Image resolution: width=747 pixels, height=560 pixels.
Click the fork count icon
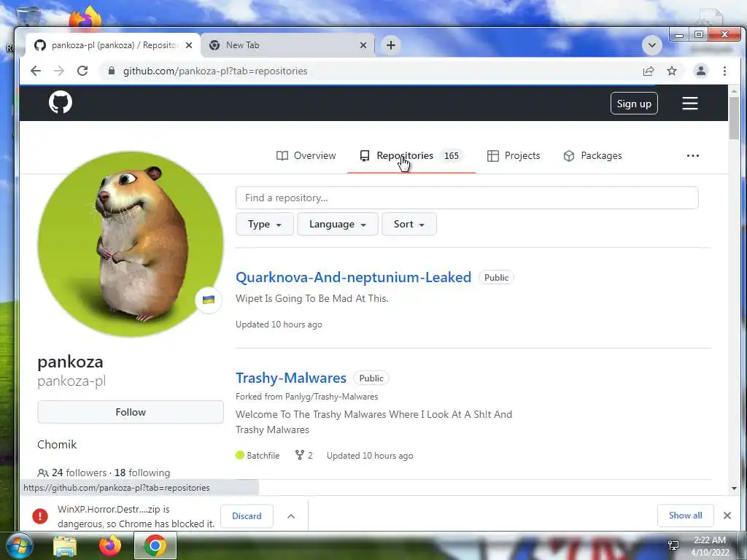[x=299, y=455]
